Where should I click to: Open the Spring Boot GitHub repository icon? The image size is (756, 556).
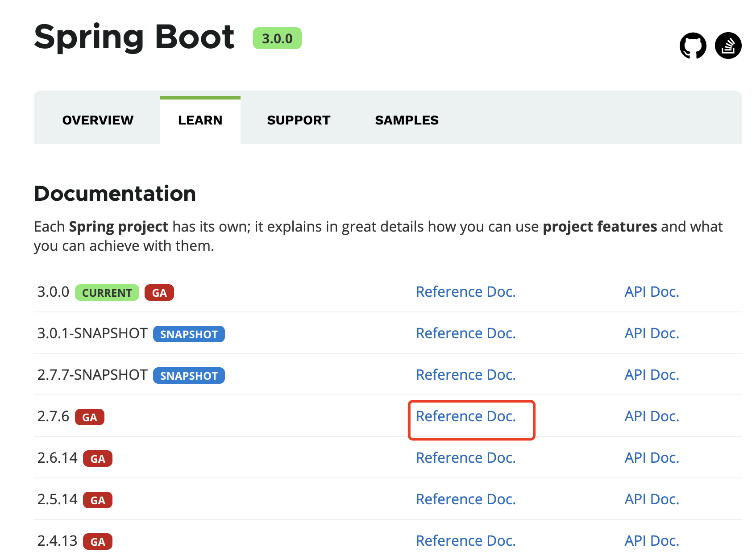click(693, 46)
